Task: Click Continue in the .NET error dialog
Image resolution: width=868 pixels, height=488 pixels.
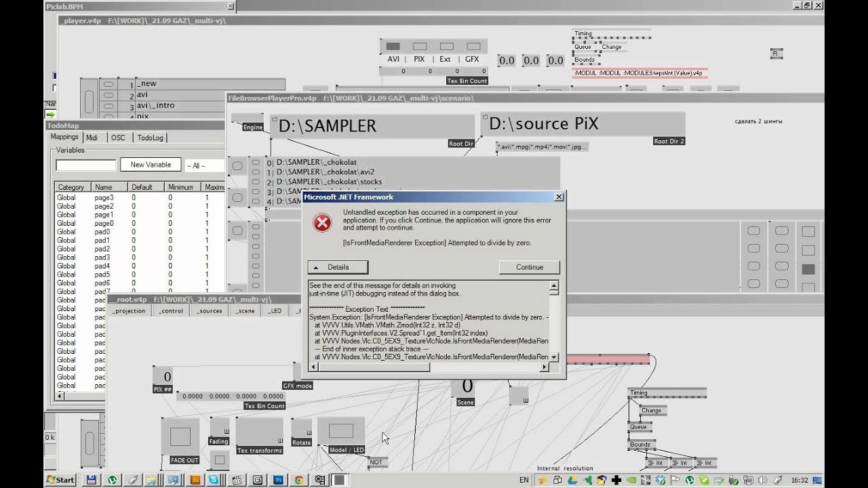Action: point(530,267)
